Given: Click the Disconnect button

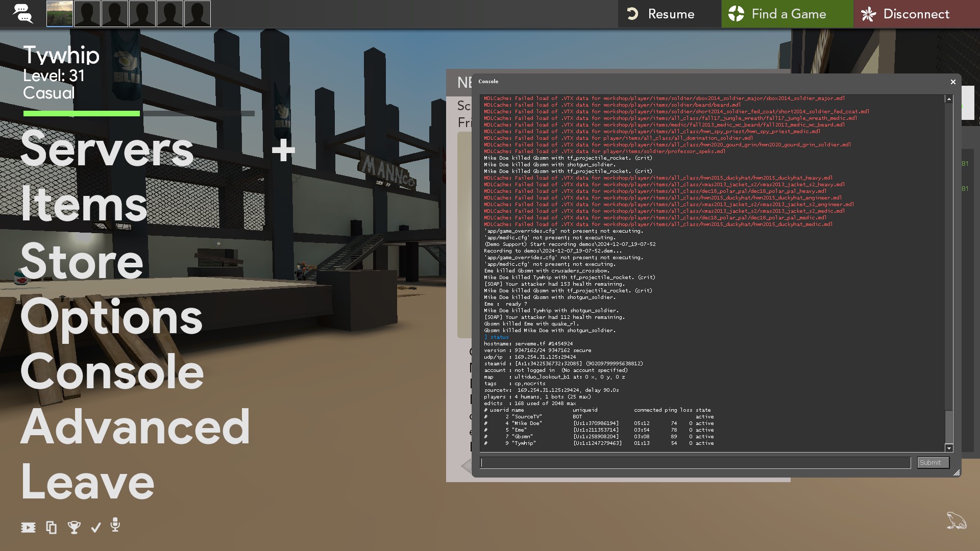Looking at the screenshot, I should coord(916,14).
